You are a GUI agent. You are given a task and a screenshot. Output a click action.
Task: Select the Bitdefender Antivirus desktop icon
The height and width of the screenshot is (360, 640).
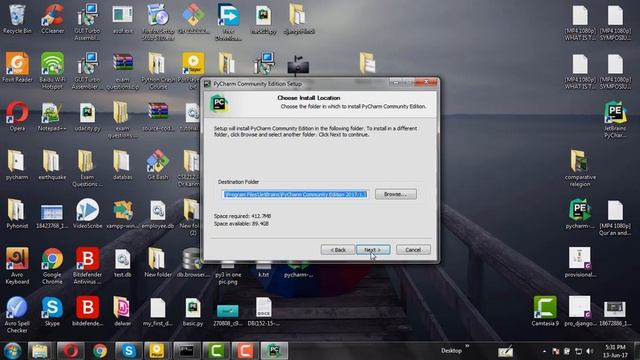pos(87,266)
